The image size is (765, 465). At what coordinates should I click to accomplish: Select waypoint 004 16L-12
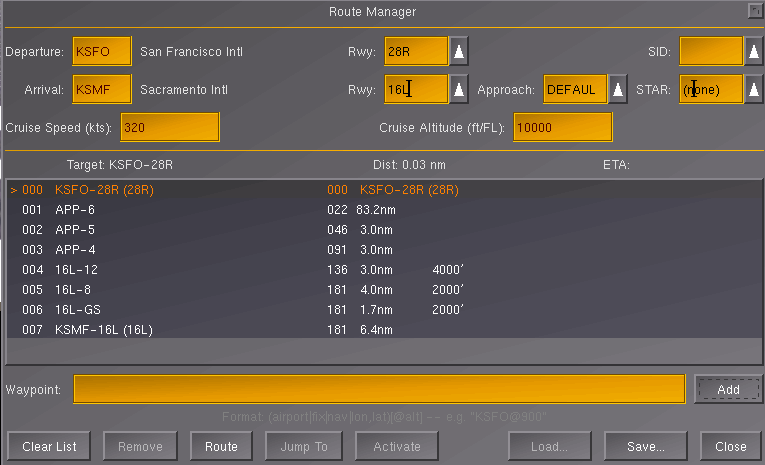pos(384,270)
